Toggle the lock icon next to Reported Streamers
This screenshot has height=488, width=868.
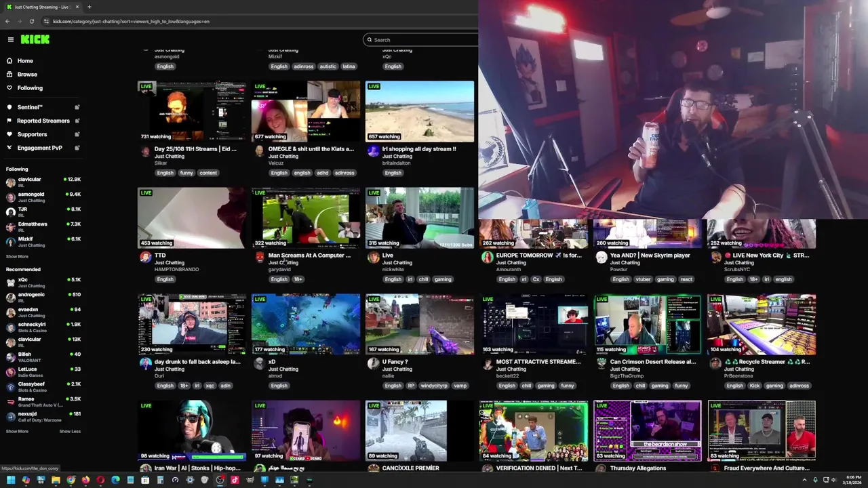(77, 121)
